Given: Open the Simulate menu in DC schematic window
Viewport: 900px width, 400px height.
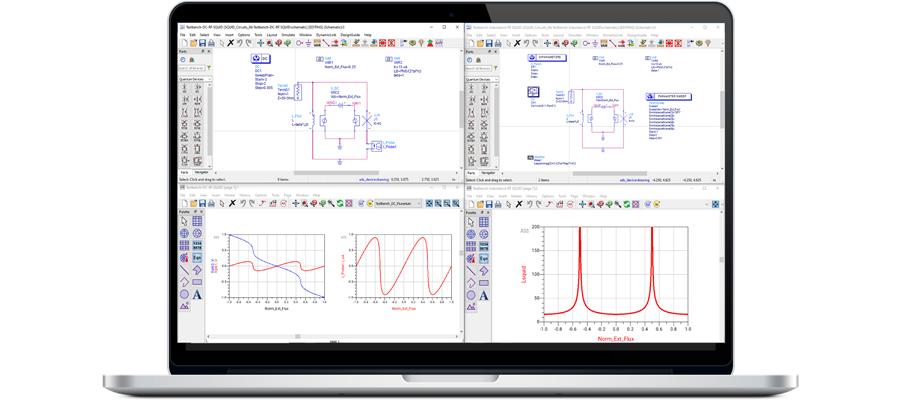Looking at the screenshot, I should point(288,35).
